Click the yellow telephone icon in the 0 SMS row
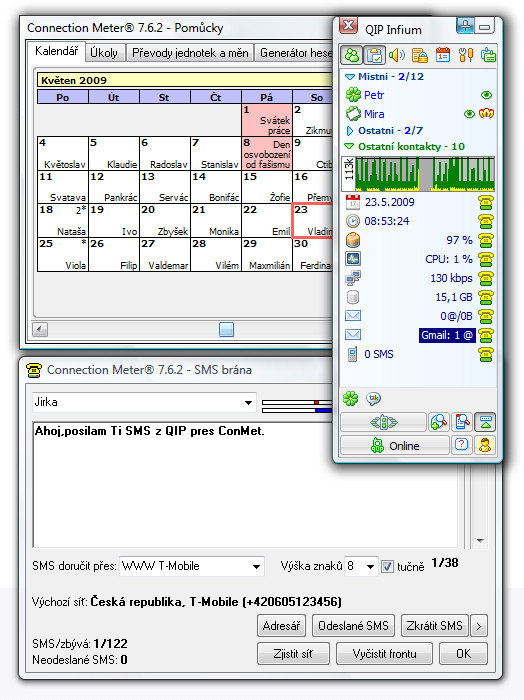Screen dimensions: 524x700 coord(486,354)
